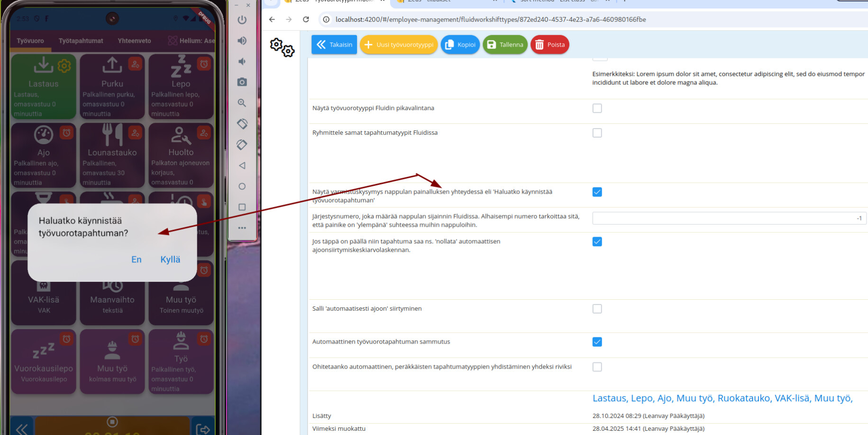The width and height of the screenshot is (868, 435).
Task: Click emulator volume down icon
Action: [x=242, y=62]
